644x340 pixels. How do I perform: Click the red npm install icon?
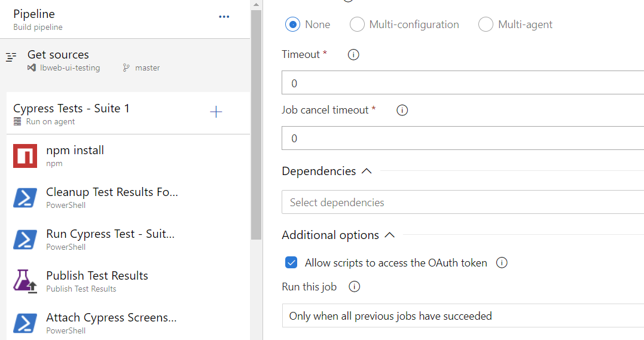[25, 156]
